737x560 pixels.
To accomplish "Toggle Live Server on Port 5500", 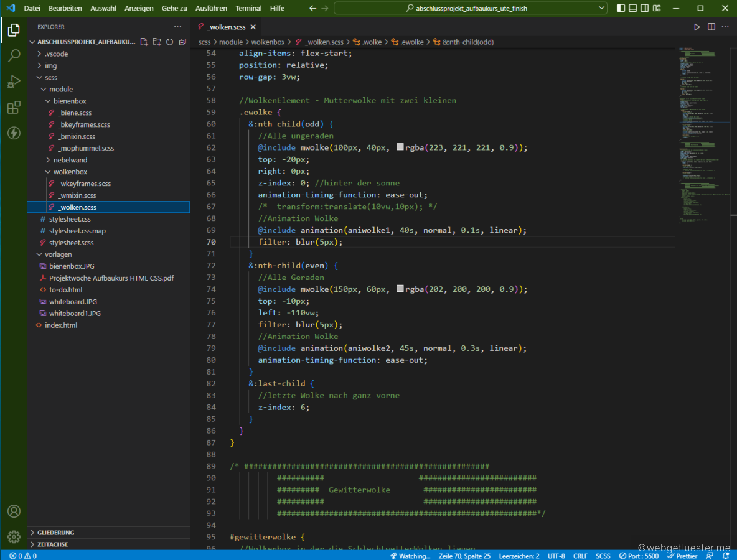I will pos(638,556).
